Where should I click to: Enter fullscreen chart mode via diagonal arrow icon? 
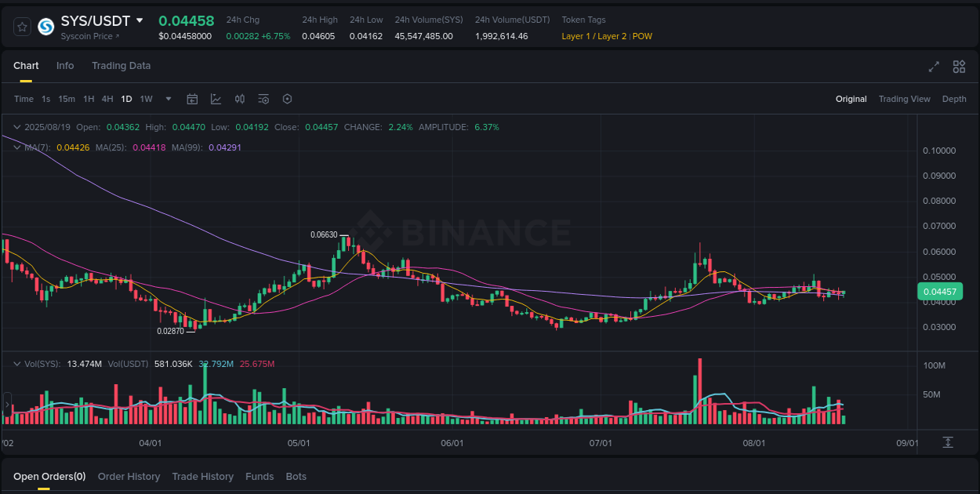[933, 67]
